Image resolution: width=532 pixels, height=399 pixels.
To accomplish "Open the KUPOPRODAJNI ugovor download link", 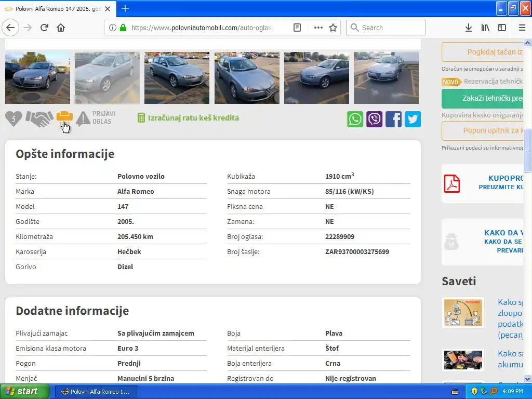I will pos(501,182).
